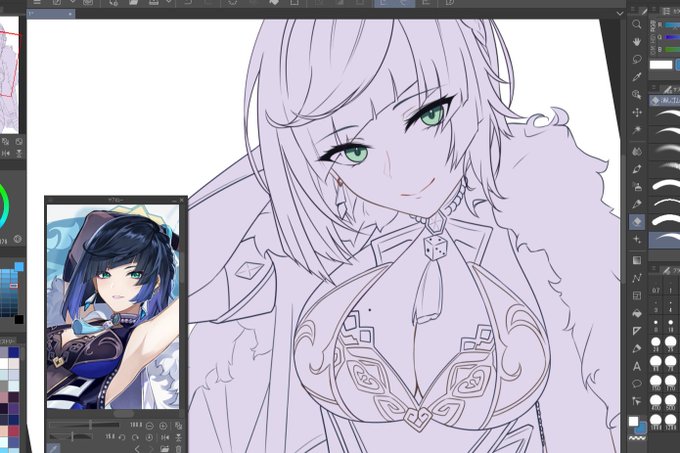
Task: Zoom out the Sub View image
Action: click(x=150, y=426)
